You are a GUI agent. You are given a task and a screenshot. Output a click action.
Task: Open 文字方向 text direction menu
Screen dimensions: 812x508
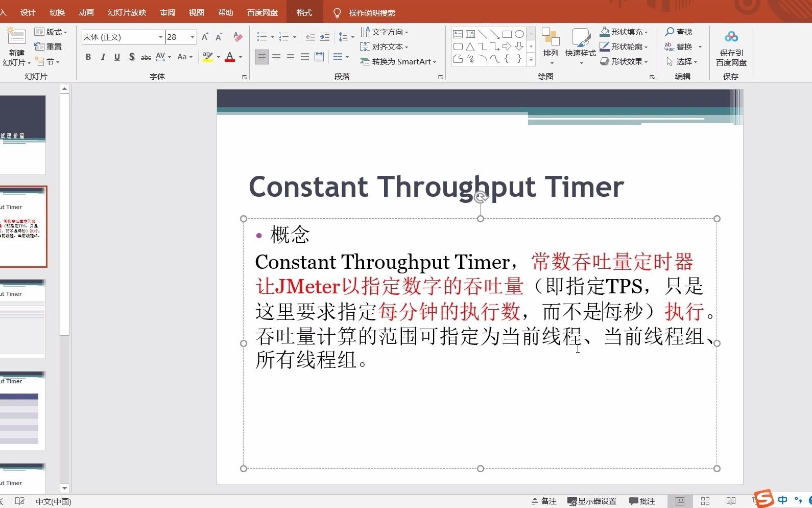point(385,32)
